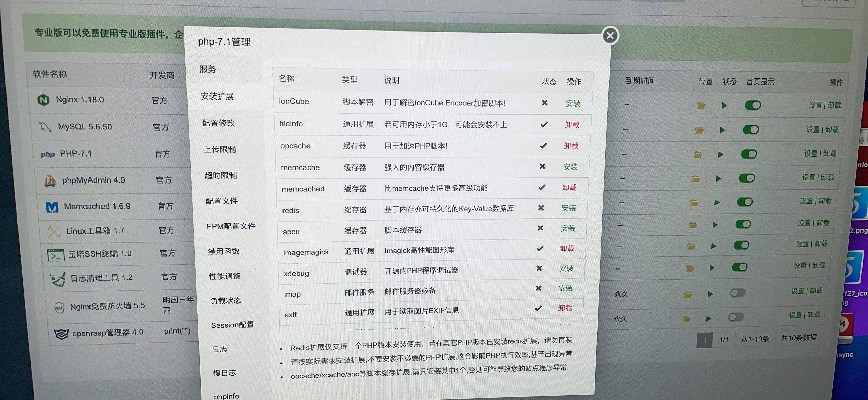
Task: Enable homepage display for Nginx免费防火墙
Action: point(738,293)
